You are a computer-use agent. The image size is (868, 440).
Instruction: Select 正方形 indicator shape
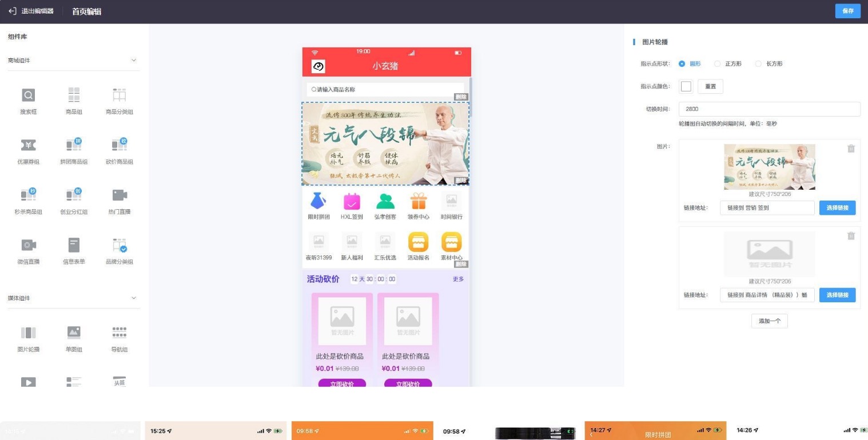(x=718, y=63)
